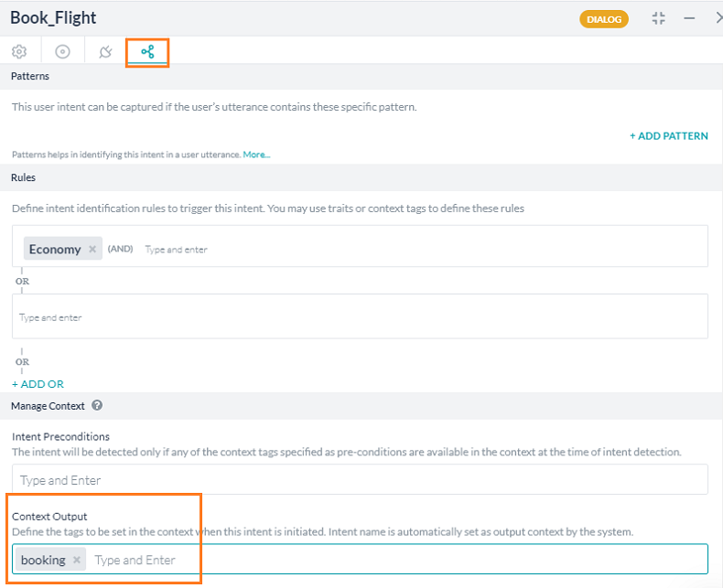
Task: Minimize the Book_Flight properties panel
Action: pos(689,18)
